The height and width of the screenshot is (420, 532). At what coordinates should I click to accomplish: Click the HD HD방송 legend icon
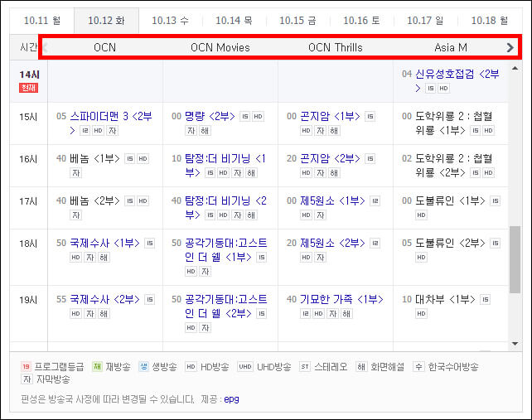point(191,367)
